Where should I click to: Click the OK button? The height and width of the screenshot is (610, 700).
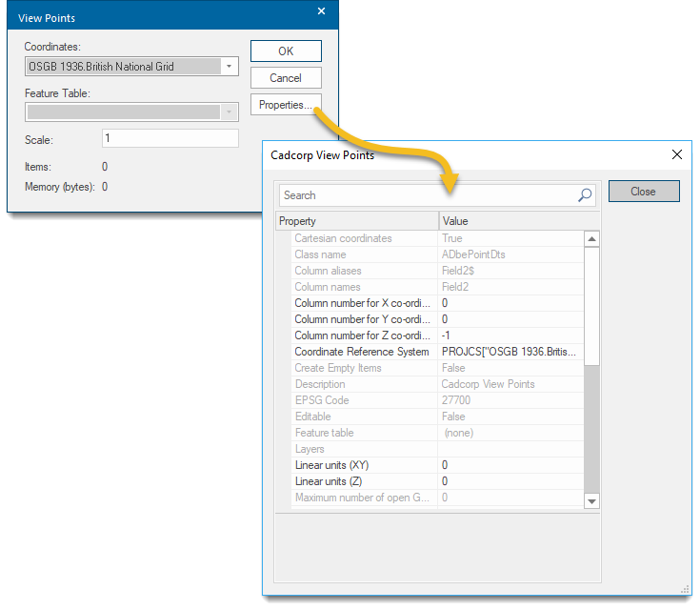tap(286, 51)
